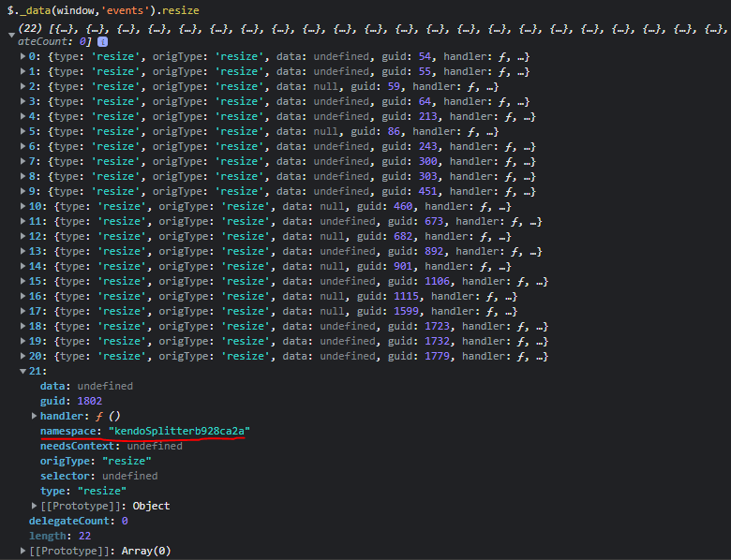Expand array entry 4 with guid 213
Screen dimensions: 731x560
coord(22,116)
